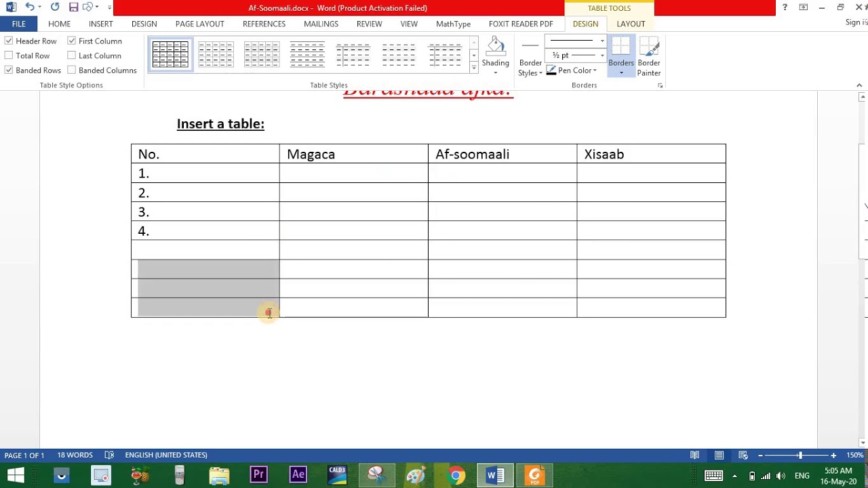
Task: Expand the Table Styles gallery More arrow
Action: (473, 67)
